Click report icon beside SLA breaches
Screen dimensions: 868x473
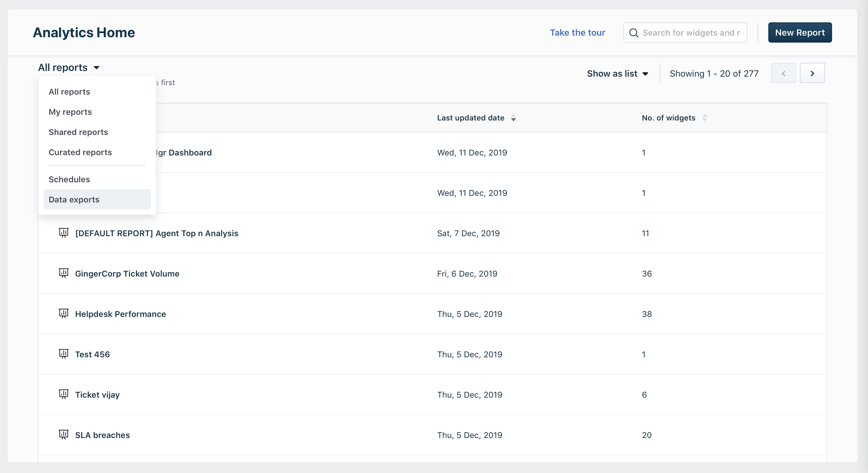click(63, 434)
